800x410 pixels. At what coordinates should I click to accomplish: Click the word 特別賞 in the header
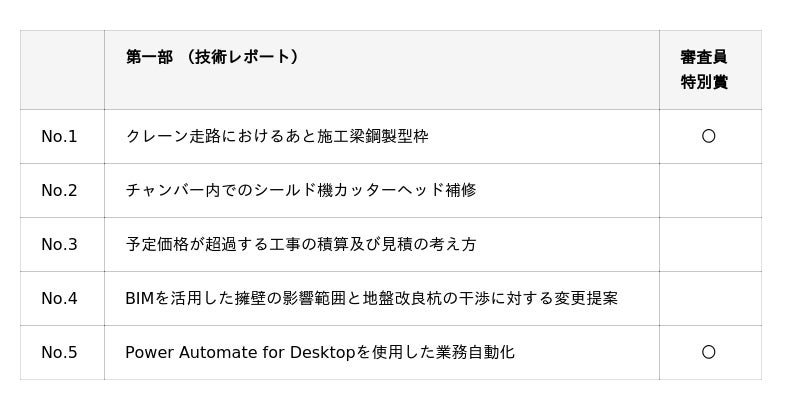coord(704,83)
